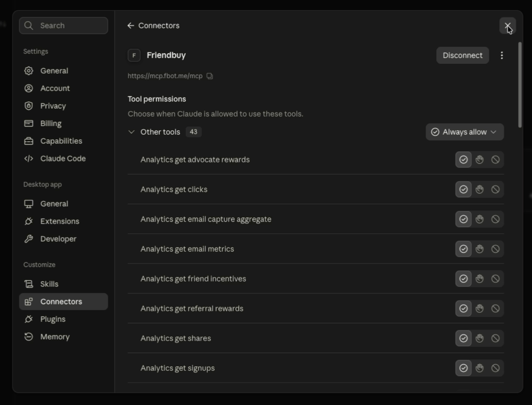This screenshot has width=532, height=405.
Task: Always allow Analytics get referral rewards
Action: pos(463,308)
